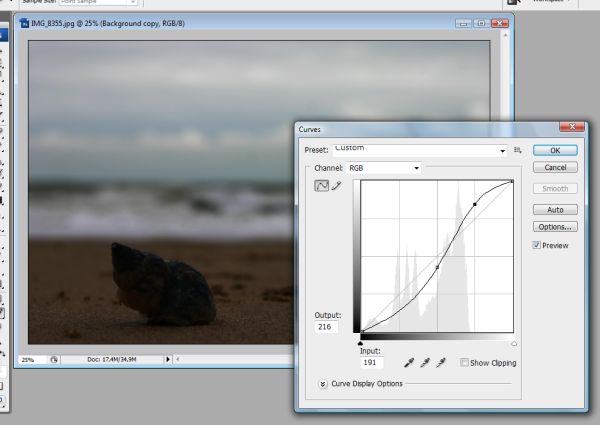Open the status bar arrow flyout
600x425 pixels.
coord(168,359)
